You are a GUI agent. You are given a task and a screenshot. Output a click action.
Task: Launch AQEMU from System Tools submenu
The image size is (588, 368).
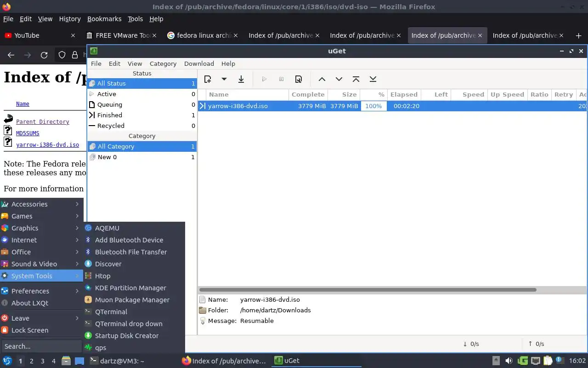134,228
